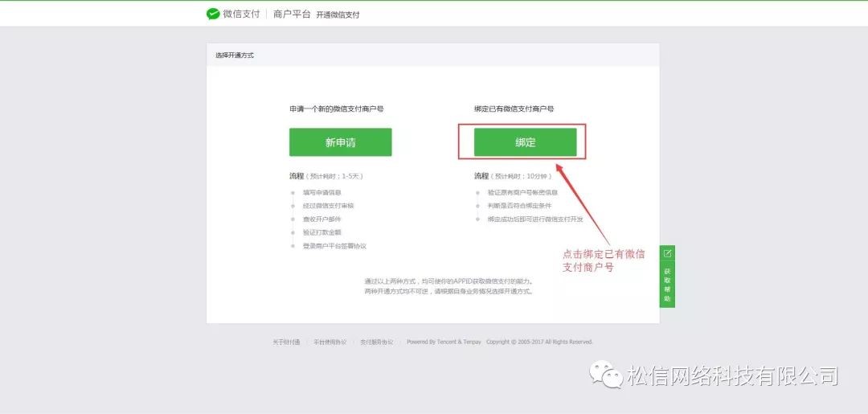This screenshot has width=868, height=414.
Task: Click the 登录商户平台签署协议 step
Action: [334, 246]
